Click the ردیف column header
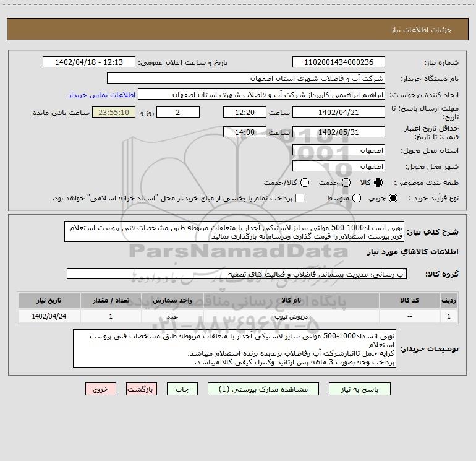The image size is (476, 461). (449, 300)
